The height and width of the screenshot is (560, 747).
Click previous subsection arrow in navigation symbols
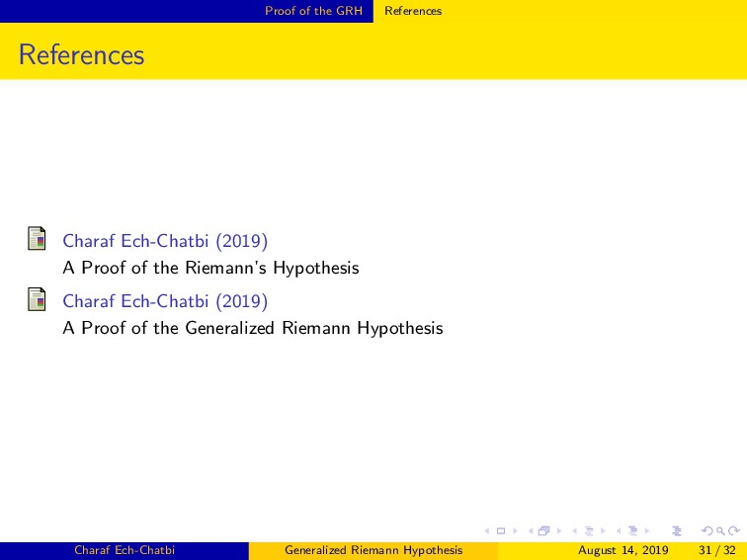[574, 531]
